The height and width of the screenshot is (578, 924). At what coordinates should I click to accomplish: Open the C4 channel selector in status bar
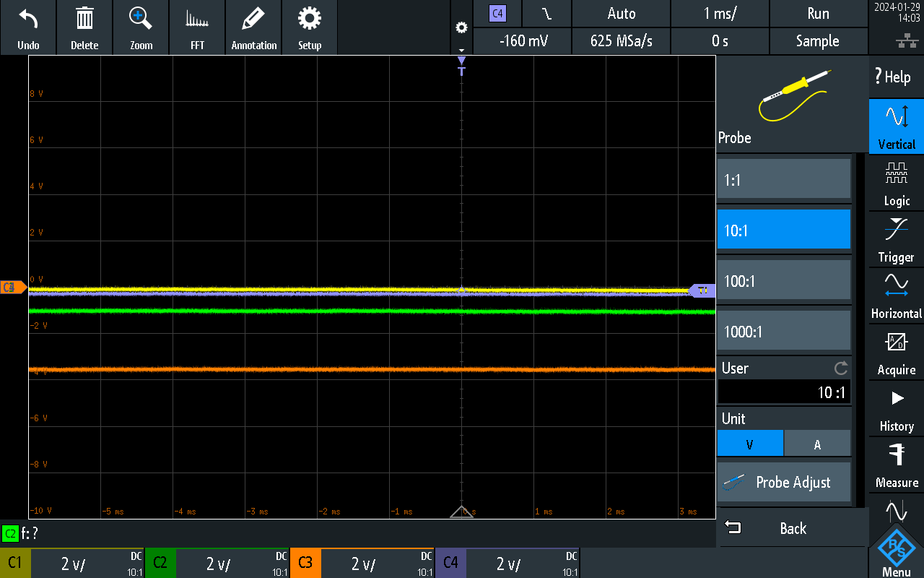click(498, 13)
